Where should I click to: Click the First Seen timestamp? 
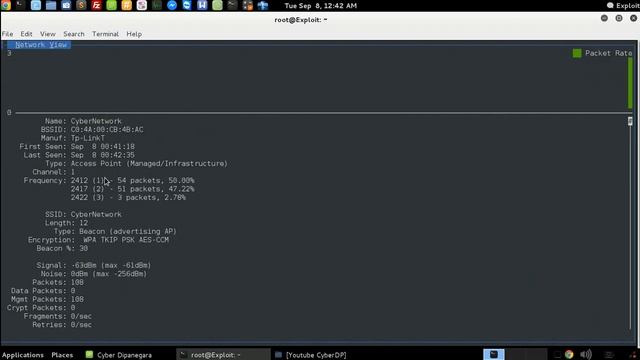pos(102,147)
